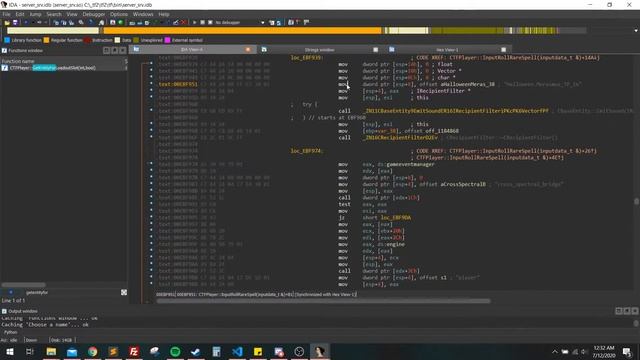The height and width of the screenshot is (360, 640).
Task: Click the Functions window filter search field
Action: [x=69, y=292]
